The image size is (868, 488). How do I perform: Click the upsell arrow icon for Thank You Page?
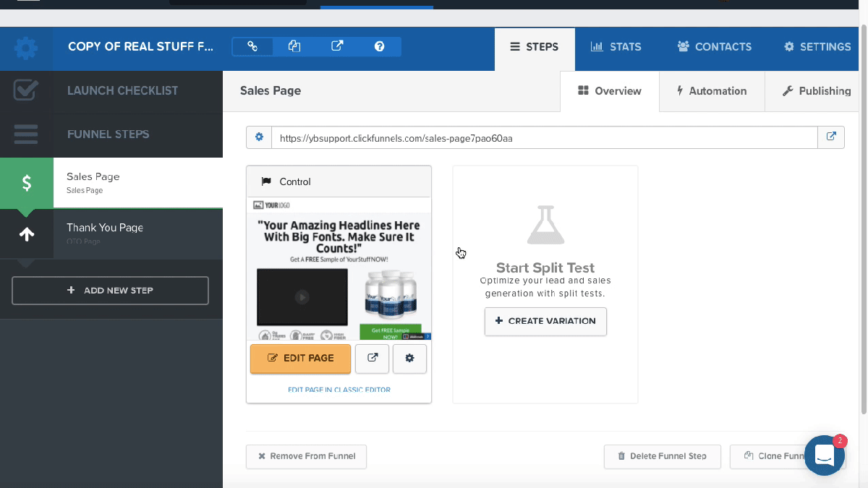(26, 234)
